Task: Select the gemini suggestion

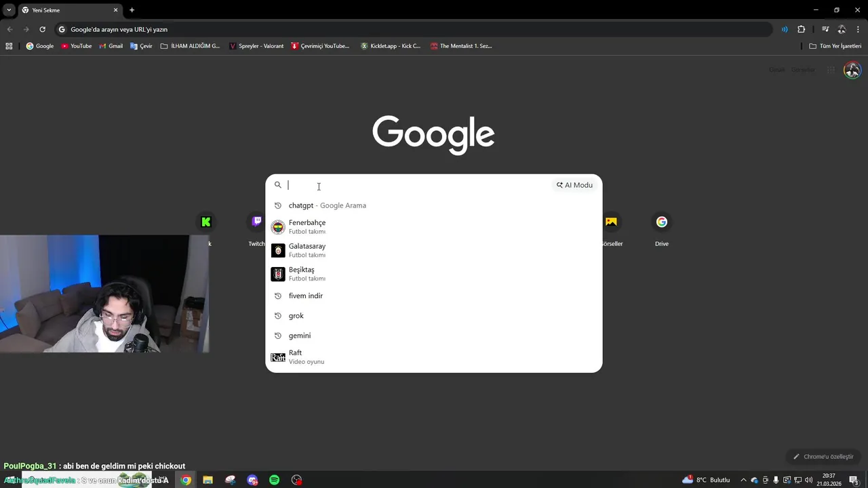Action: point(433,335)
